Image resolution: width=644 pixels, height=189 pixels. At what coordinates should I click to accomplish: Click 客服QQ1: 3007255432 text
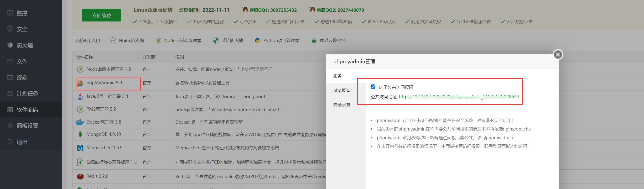point(273,10)
